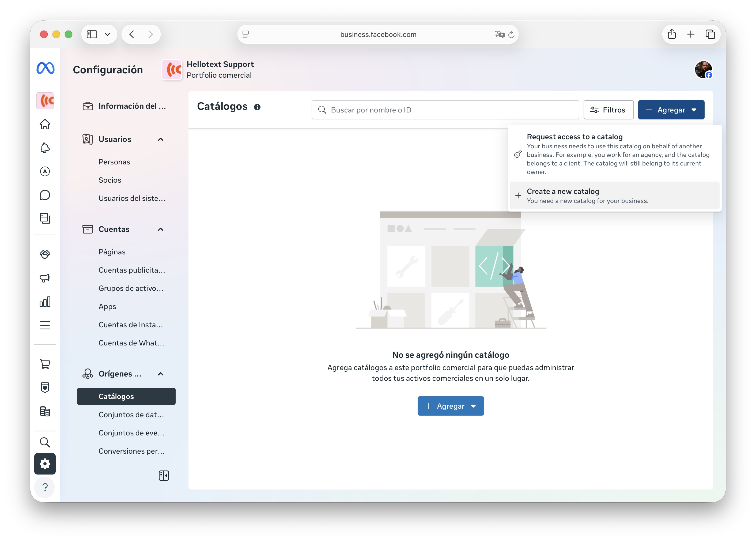Screen dimensions: 756x542
Task: Toggle the settings navigation panel collapse icon
Action: coord(164,475)
